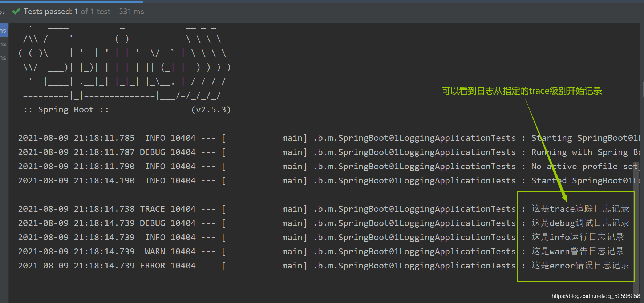Click the TRACE level log line
The height and width of the screenshot is (303, 644).
point(324,209)
